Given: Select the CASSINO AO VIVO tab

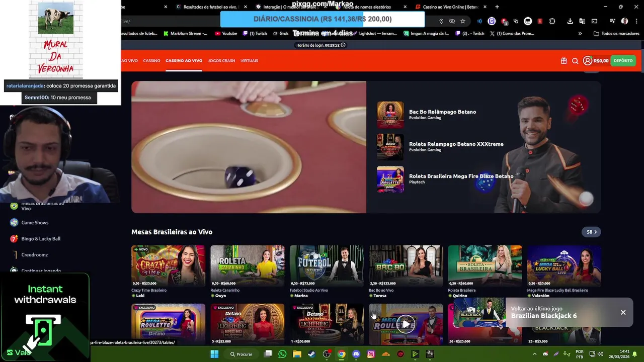Looking at the screenshot, I should [184, 61].
